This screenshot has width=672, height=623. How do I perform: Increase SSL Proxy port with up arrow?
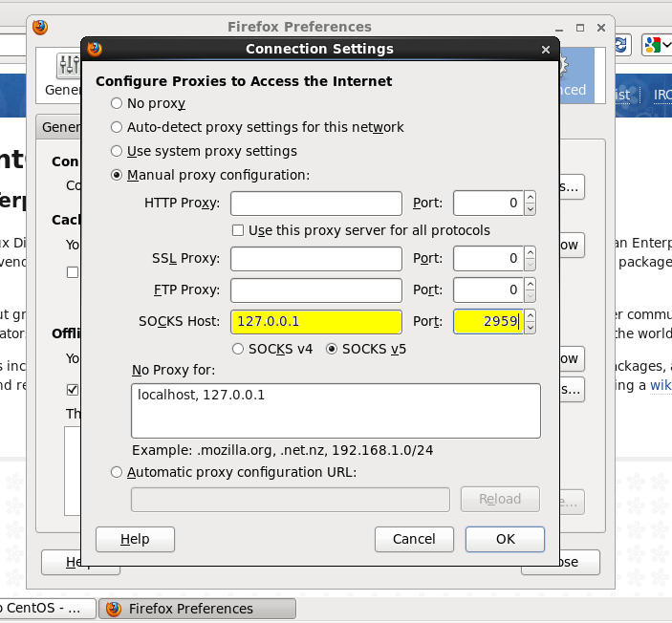click(531, 252)
